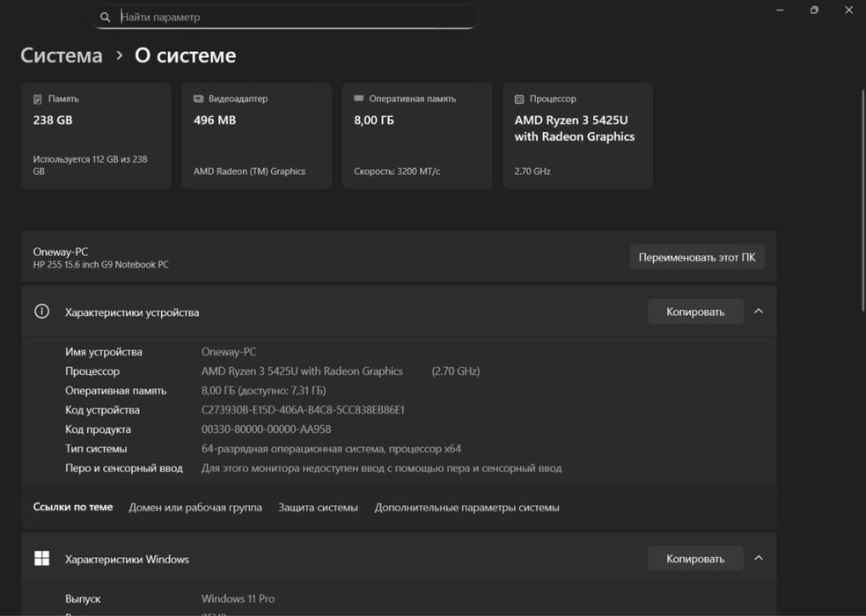
Task: Click the Используется 112 GB из 238 GB text
Action: [x=90, y=165]
